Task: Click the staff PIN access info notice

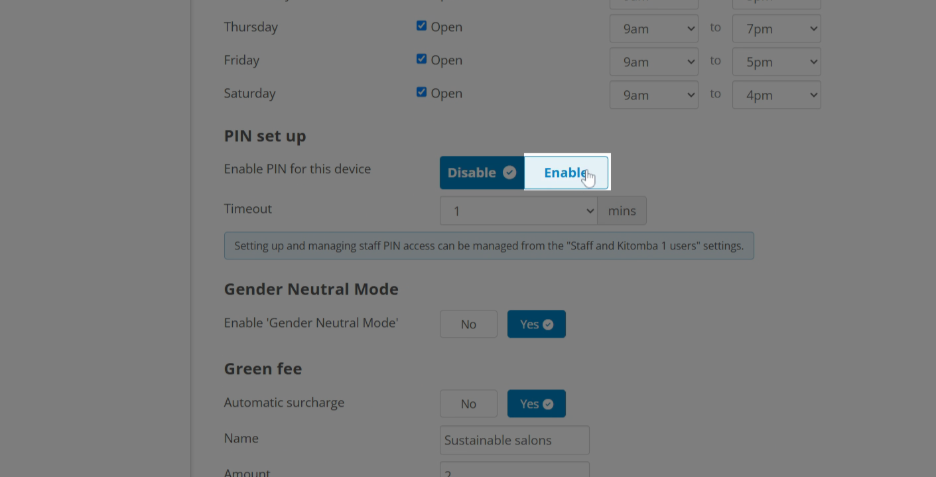Action: point(489,246)
